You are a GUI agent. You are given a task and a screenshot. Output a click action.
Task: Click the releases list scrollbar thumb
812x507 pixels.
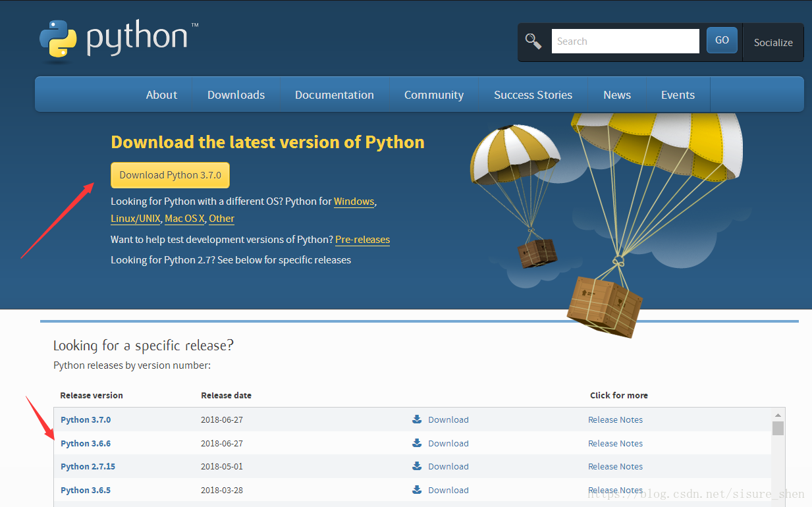pos(778,429)
